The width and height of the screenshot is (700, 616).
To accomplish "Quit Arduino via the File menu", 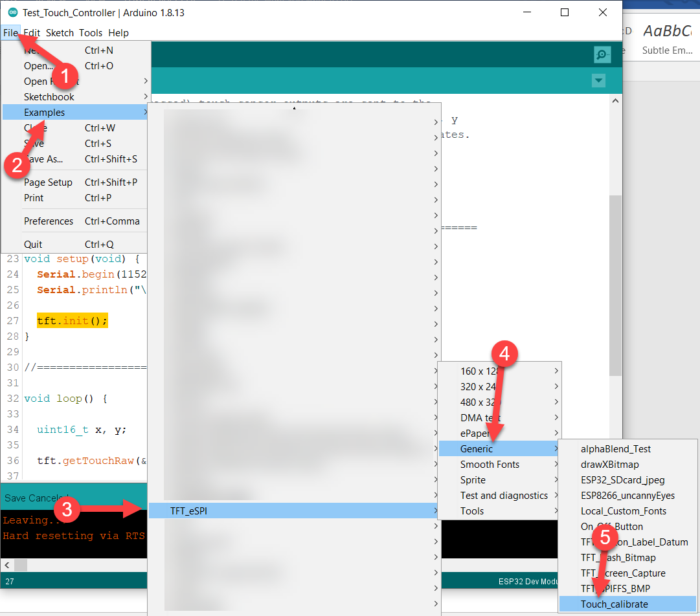I will pyautogui.click(x=75, y=244).
